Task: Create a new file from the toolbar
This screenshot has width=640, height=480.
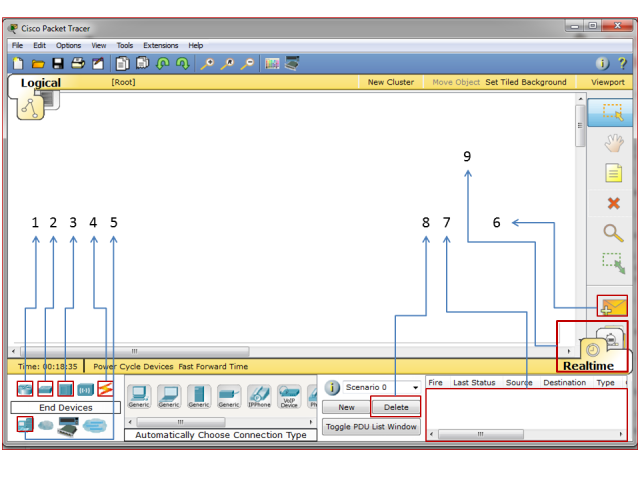Action: click(18, 63)
